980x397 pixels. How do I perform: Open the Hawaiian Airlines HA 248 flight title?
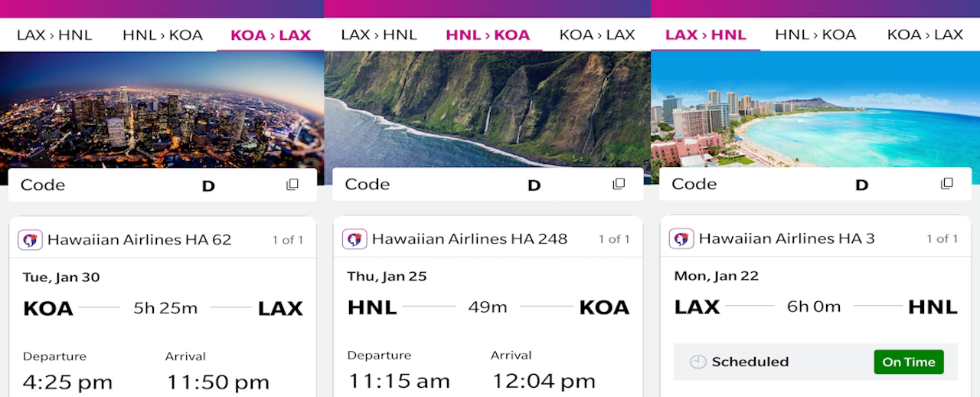click(x=469, y=239)
